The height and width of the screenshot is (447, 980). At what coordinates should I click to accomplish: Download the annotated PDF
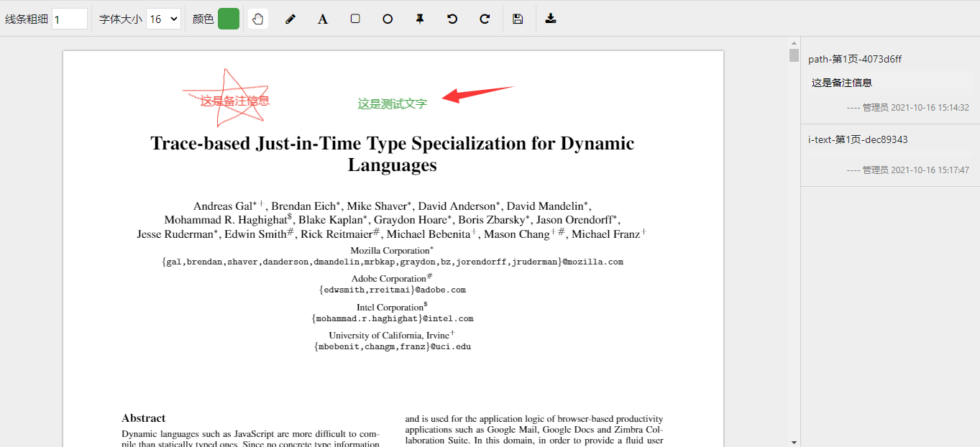click(551, 19)
